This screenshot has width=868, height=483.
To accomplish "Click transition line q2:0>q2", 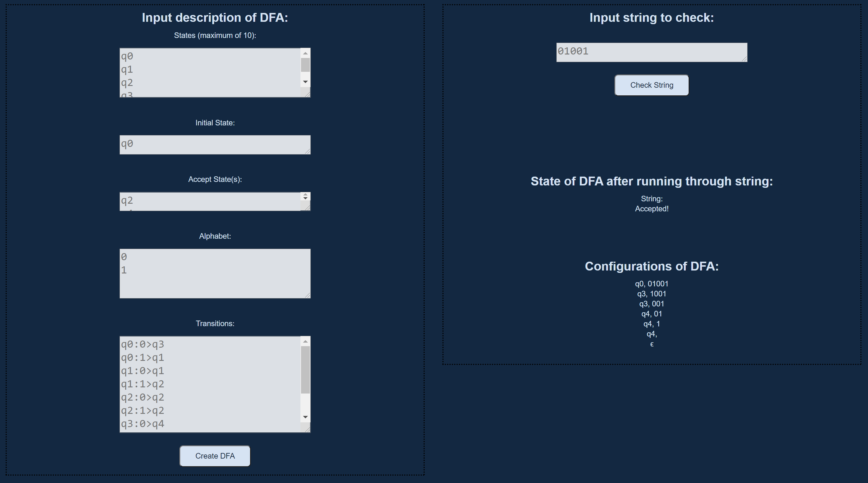I will click(143, 397).
